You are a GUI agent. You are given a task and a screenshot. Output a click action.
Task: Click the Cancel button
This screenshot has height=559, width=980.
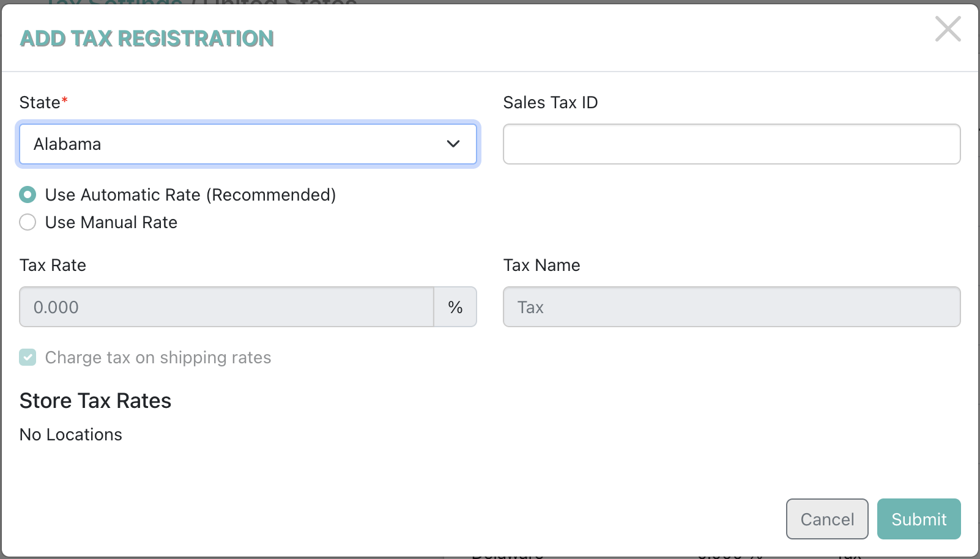pos(827,519)
